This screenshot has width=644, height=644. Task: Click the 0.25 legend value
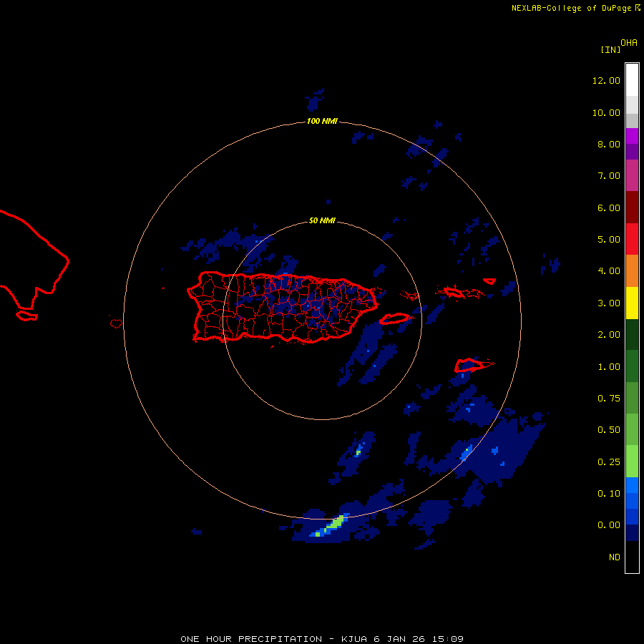tap(609, 462)
